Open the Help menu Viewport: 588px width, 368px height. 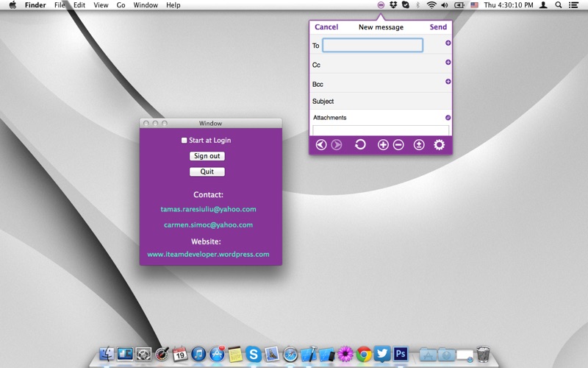coord(173,5)
